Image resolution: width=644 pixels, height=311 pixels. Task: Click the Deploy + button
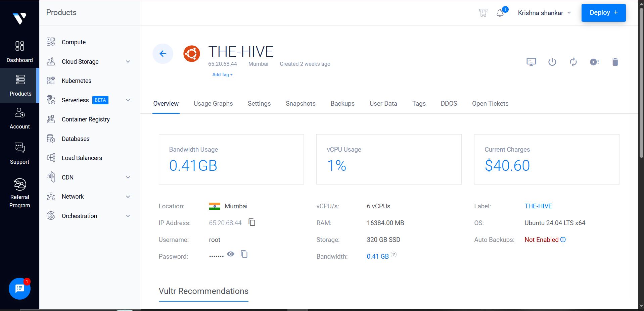(x=603, y=12)
